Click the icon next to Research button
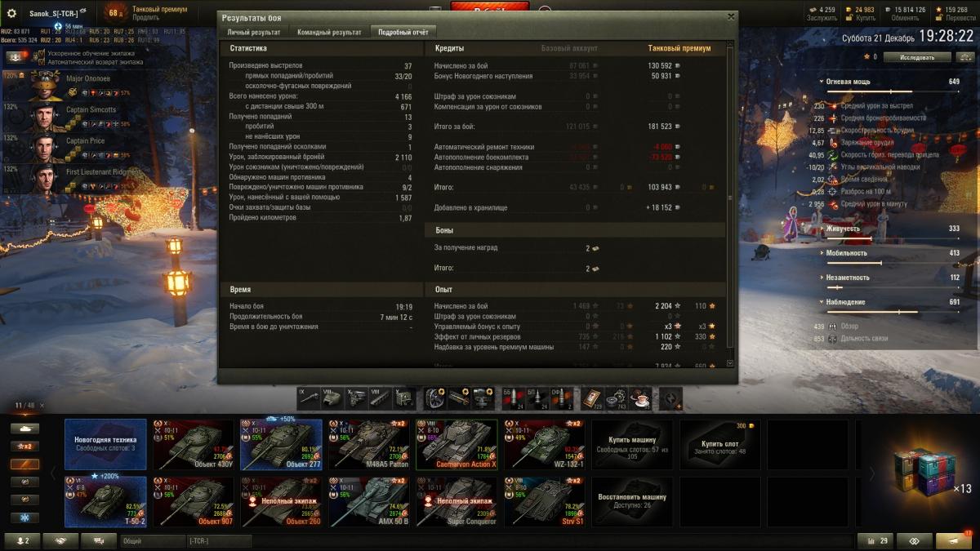 (x=964, y=57)
